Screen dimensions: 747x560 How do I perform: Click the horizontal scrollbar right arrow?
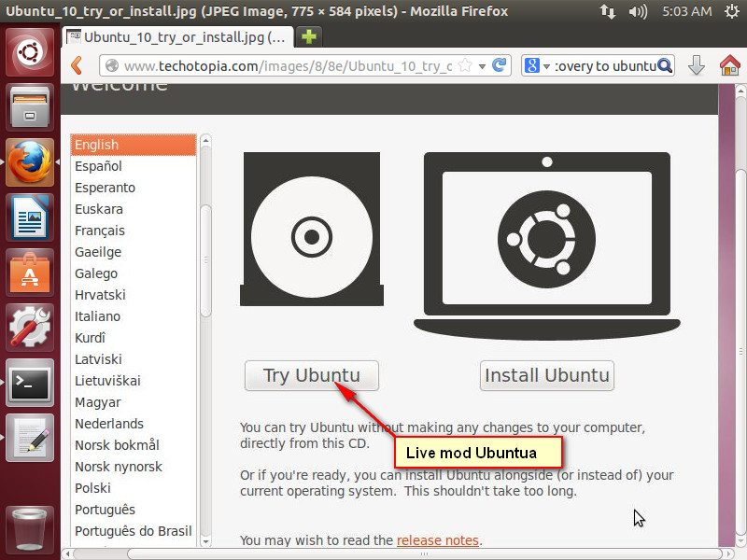[729, 553]
